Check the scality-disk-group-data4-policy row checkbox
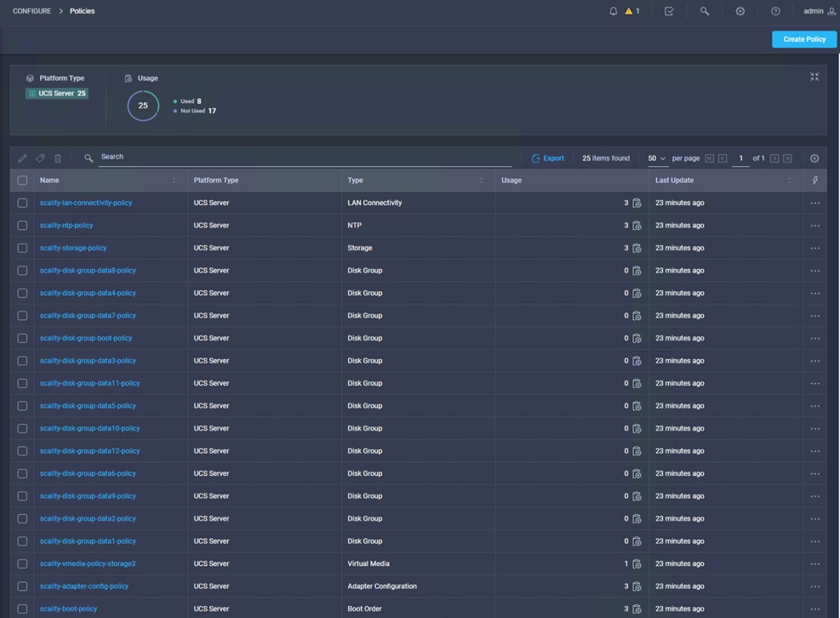 tap(22, 293)
